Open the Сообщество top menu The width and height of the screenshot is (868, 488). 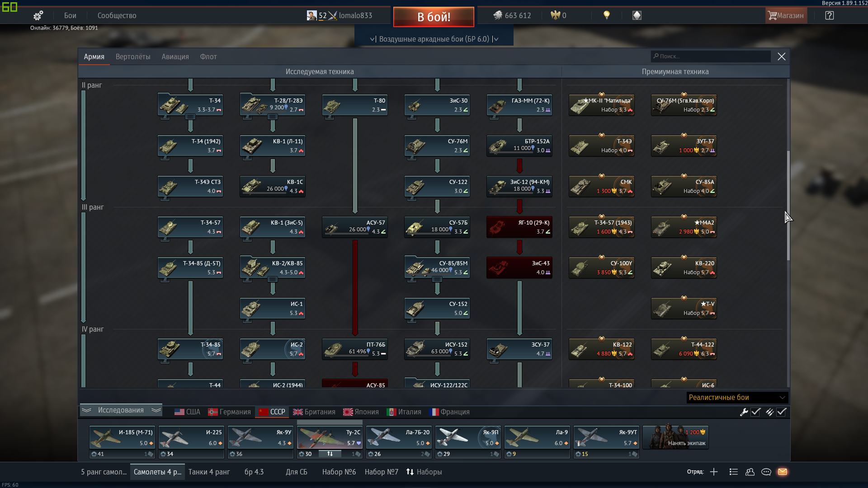tap(117, 15)
